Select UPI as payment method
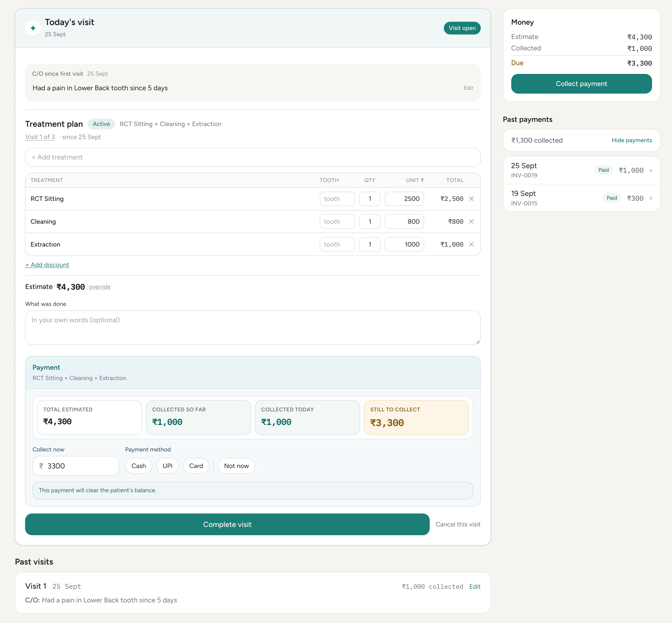The image size is (672, 623). tap(167, 466)
